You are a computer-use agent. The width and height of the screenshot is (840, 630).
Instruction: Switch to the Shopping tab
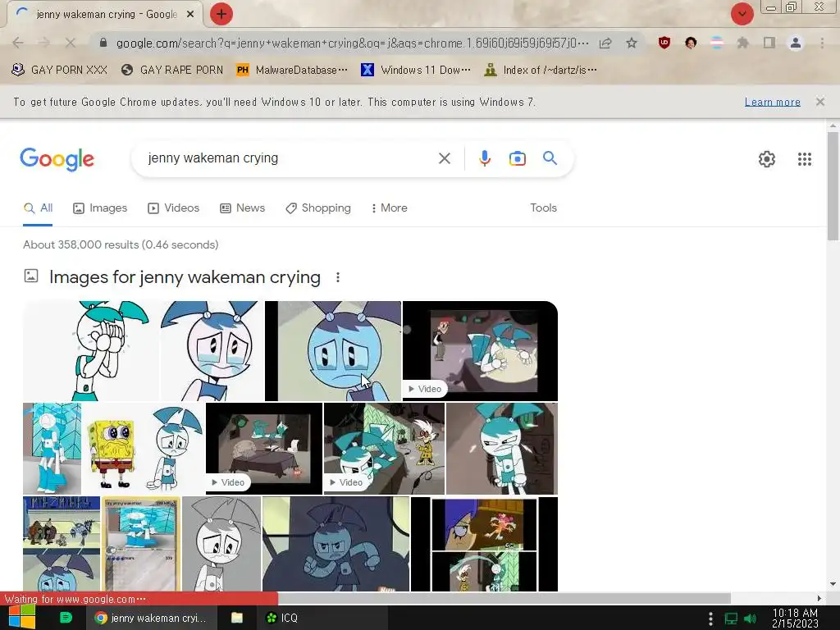[x=318, y=208]
